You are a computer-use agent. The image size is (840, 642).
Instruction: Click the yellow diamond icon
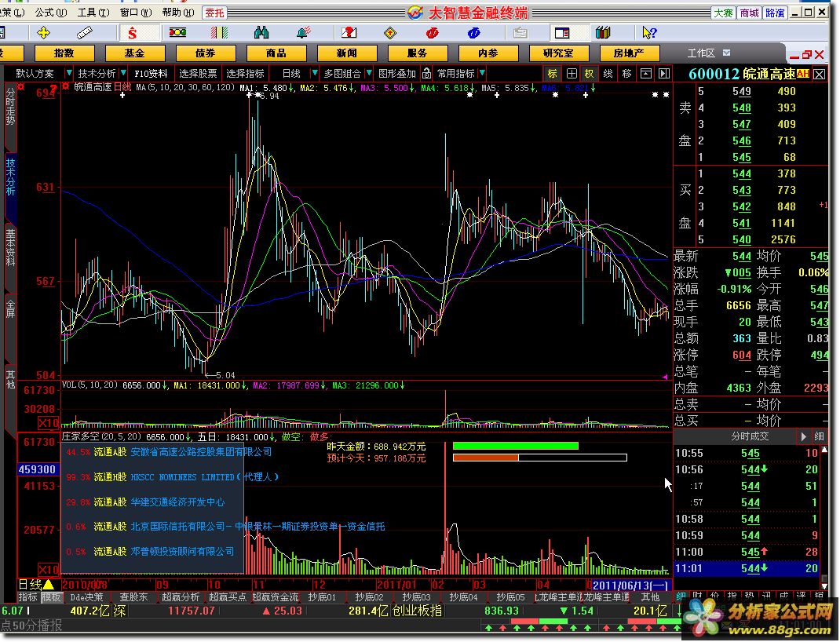tap(390, 33)
